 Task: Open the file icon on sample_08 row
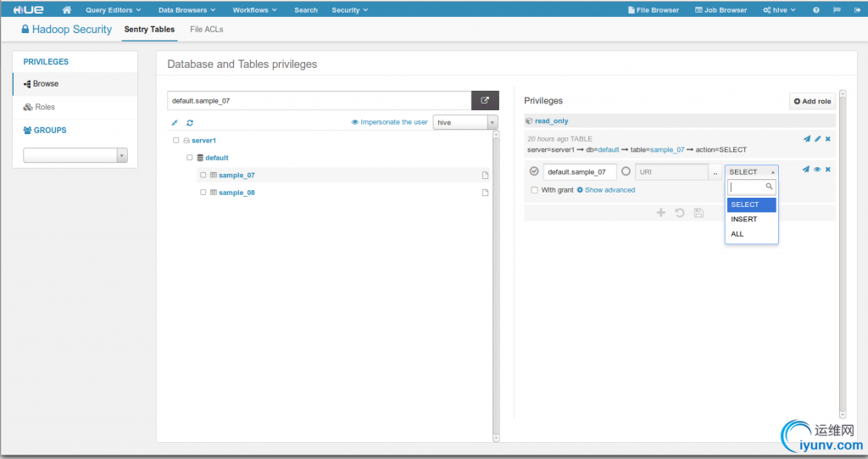[485, 193]
